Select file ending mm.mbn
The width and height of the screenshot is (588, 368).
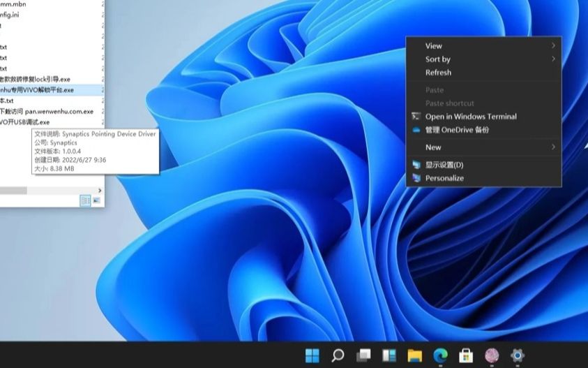(x=13, y=4)
